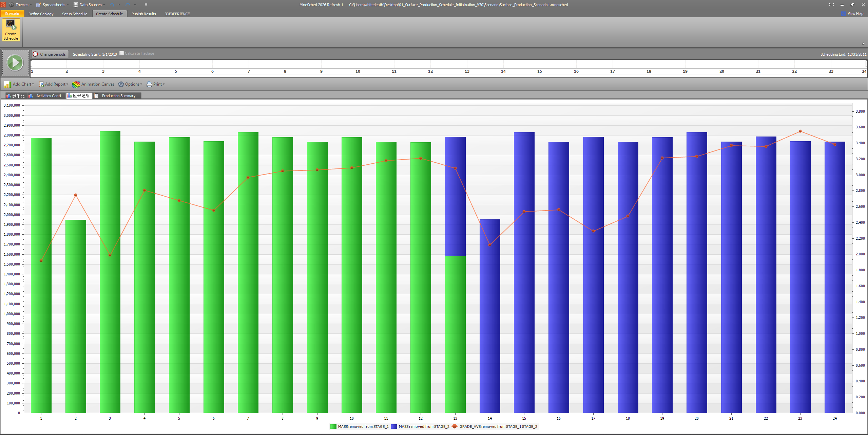Expand the Undo history dropdown arrow
Screen dimensions: 868x435
point(120,5)
